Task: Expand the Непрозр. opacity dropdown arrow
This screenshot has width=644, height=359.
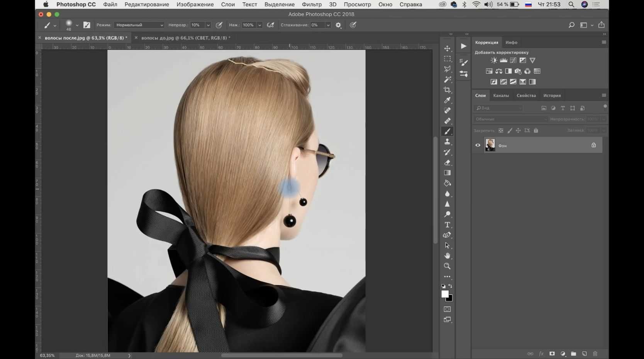Action: [x=208, y=25]
